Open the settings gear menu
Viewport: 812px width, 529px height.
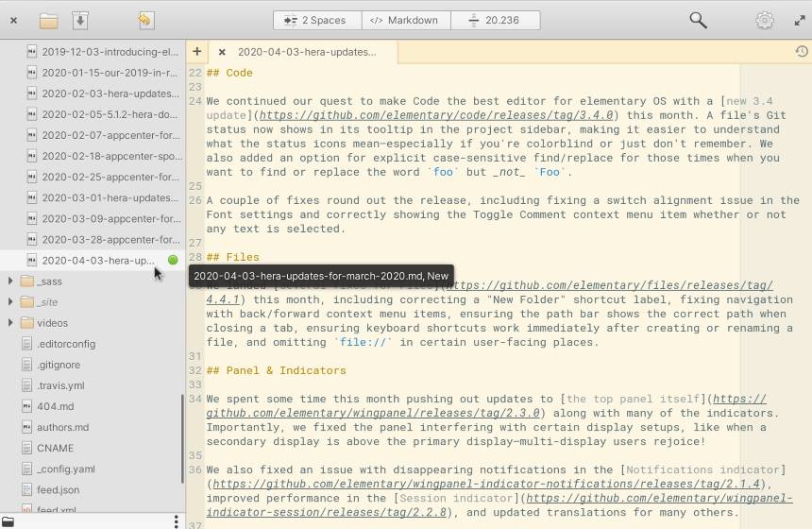[x=765, y=20]
